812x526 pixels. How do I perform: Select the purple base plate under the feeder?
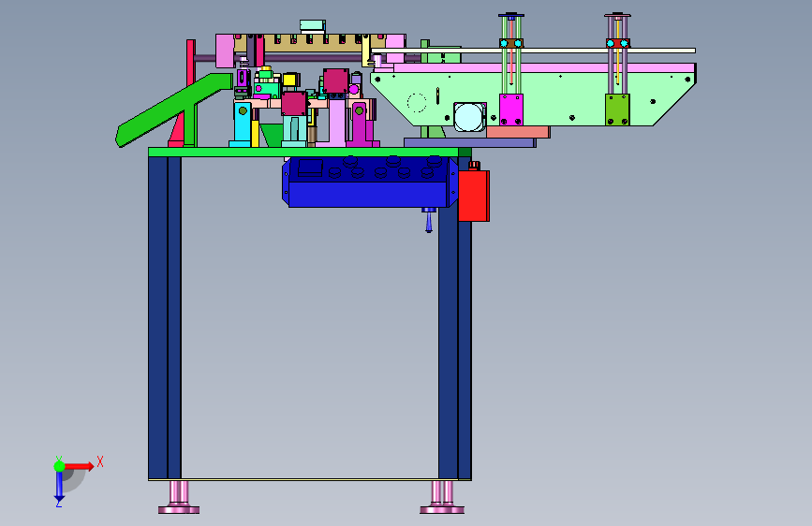469,142
